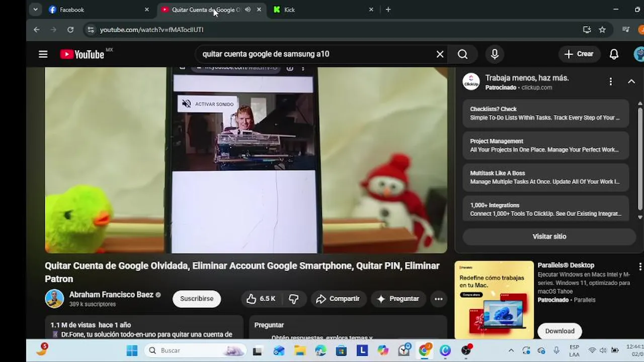The height and width of the screenshot is (362, 644).
Task: Open the Parallels Desktop ad title
Action: coord(566,265)
